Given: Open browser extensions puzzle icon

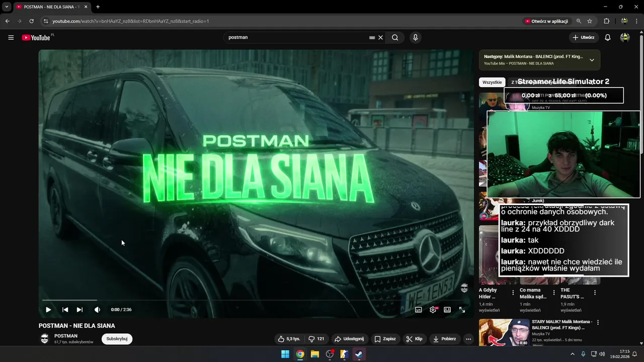Looking at the screenshot, I should [606, 21].
